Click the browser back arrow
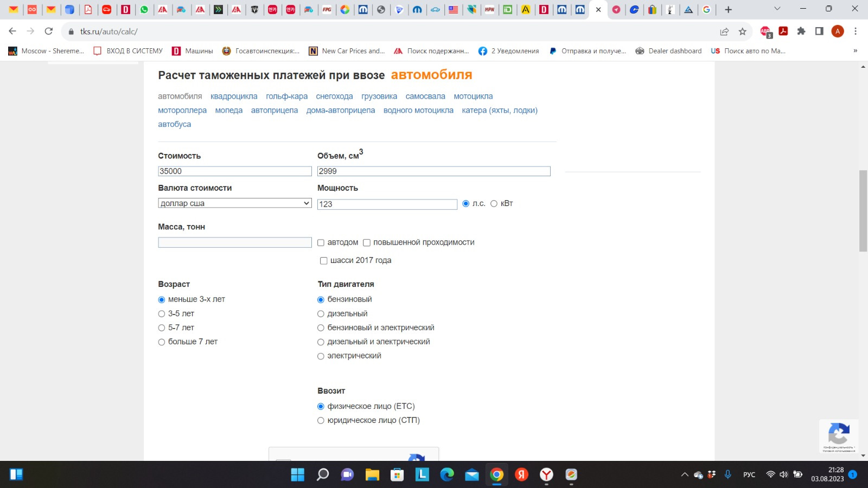 (x=12, y=31)
